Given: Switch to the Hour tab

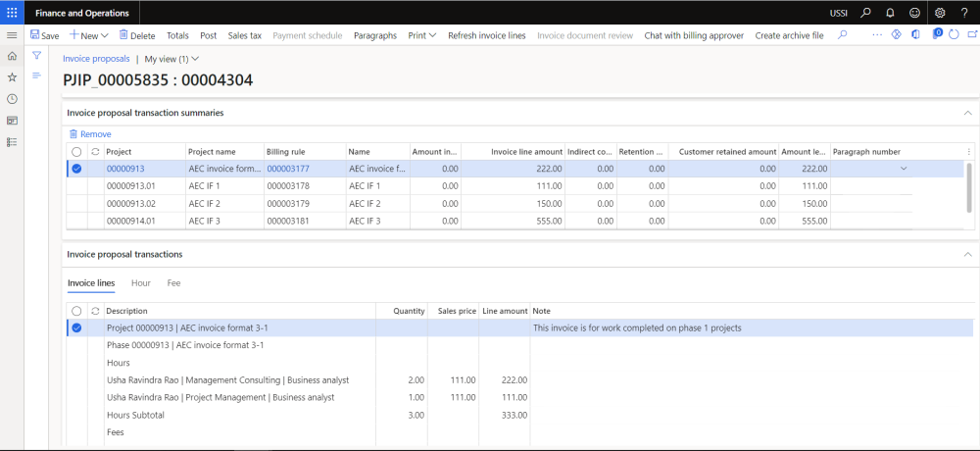Looking at the screenshot, I should [141, 283].
